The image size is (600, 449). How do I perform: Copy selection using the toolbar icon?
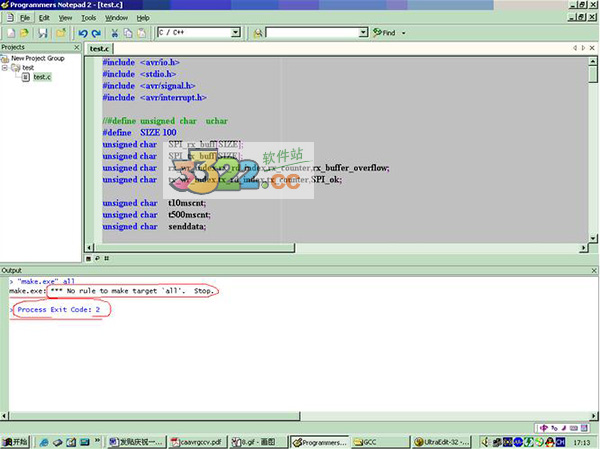tap(128, 33)
